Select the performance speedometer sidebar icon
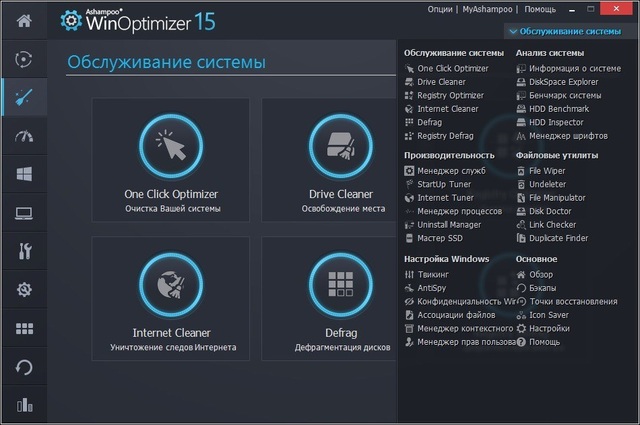Viewport: 640px width, 425px height. [x=24, y=136]
